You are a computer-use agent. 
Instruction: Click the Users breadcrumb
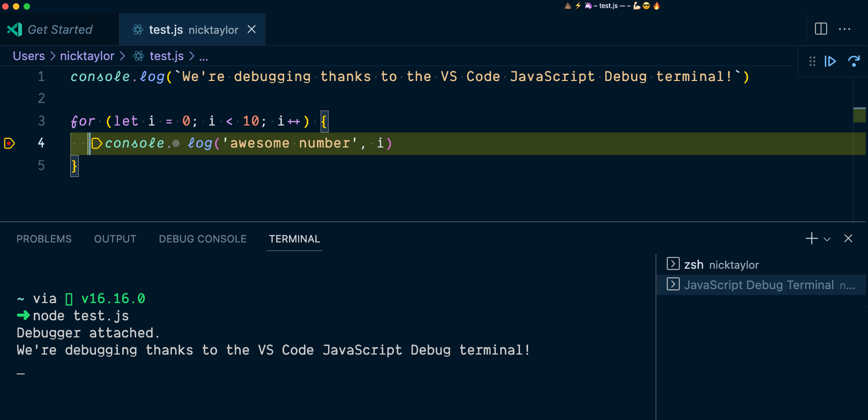[x=29, y=56]
